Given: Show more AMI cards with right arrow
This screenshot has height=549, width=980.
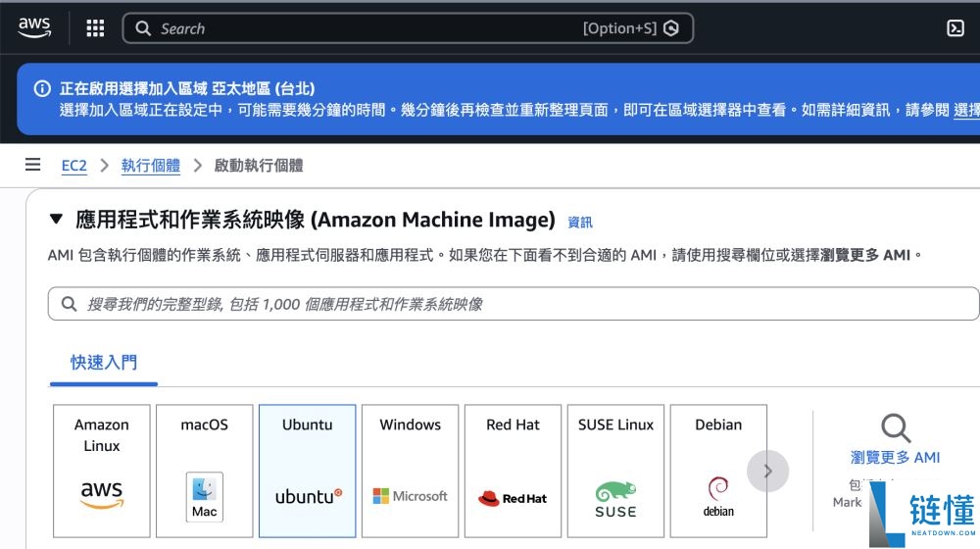Looking at the screenshot, I should click(768, 471).
